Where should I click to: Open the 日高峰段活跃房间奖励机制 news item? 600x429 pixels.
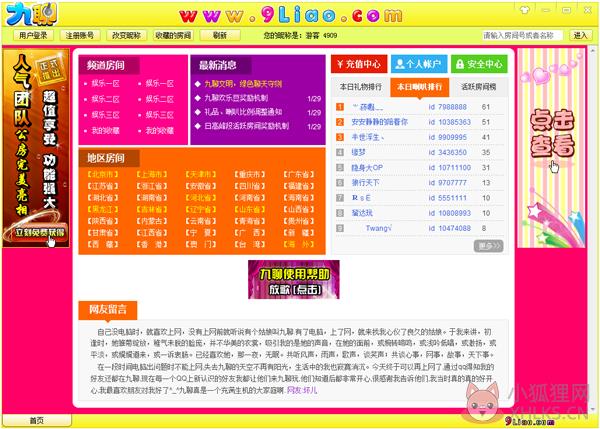coord(246,126)
